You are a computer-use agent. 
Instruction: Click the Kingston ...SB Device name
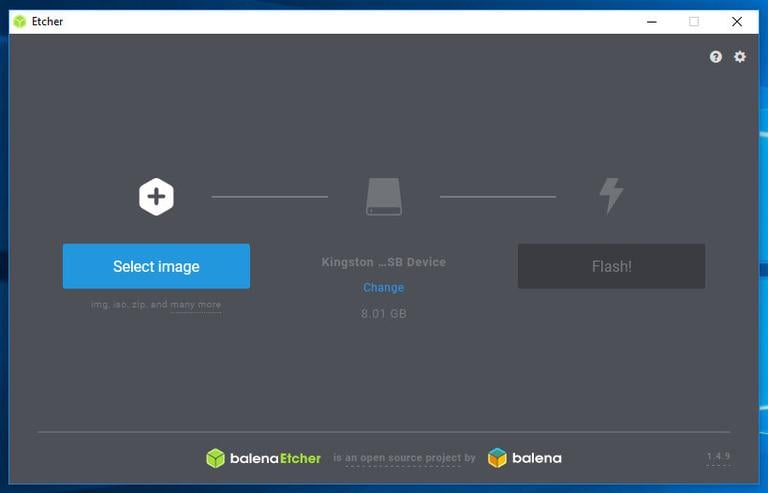pos(384,262)
